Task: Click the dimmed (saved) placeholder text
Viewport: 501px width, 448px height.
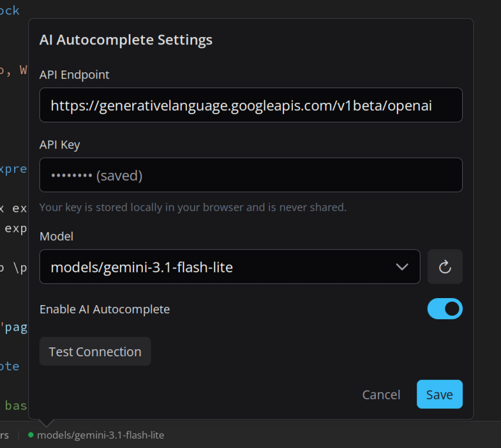Action: 119,175
